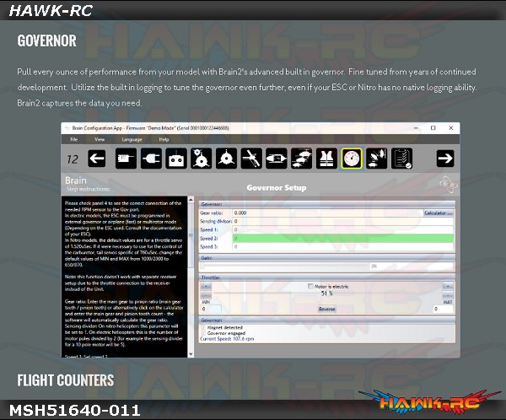Open the File menu
The height and width of the screenshot is (420, 506).
pyautogui.click(x=74, y=139)
